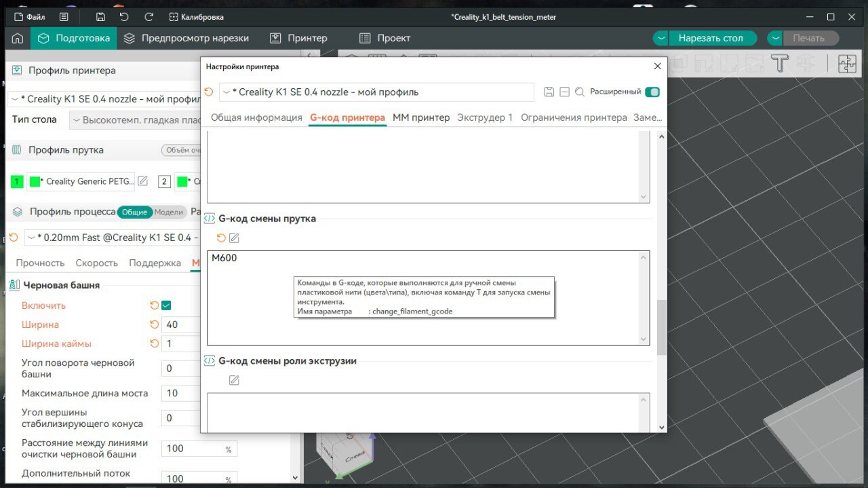Switch to the Экструдер 1 tab
The width and height of the screenshot is (868, 488).
[485, 117]
